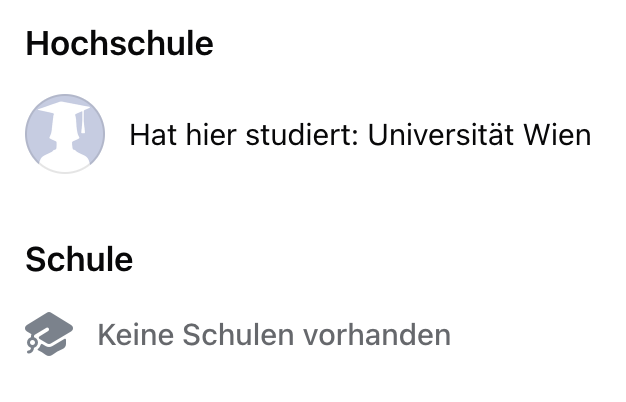Tap the school icon beside "Keine Schulen vorhanden"
This screenshot has height=402, width=626.
point(49,334)
